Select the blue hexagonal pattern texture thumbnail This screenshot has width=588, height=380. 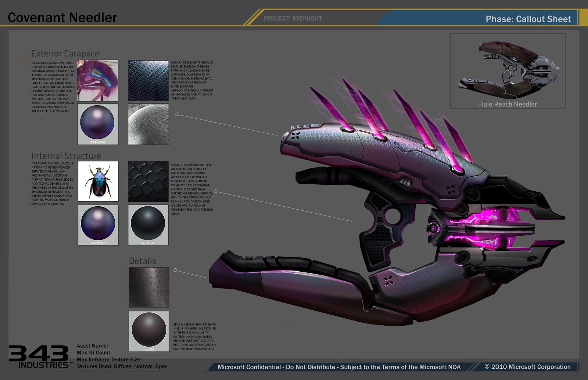point(148,81)
